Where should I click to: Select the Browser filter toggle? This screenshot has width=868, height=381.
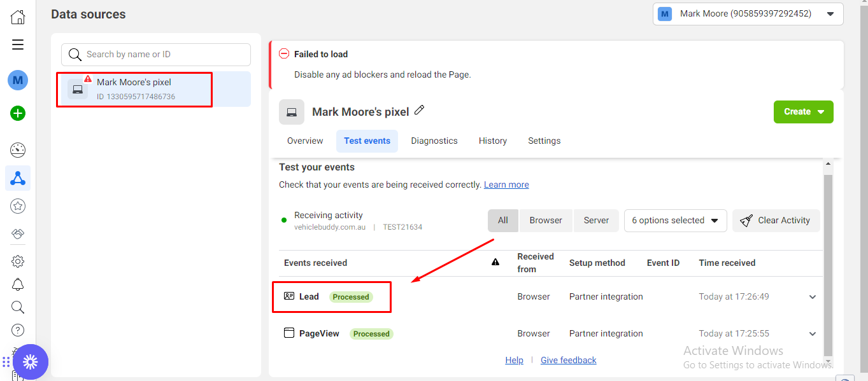click(x=546, y=221)
